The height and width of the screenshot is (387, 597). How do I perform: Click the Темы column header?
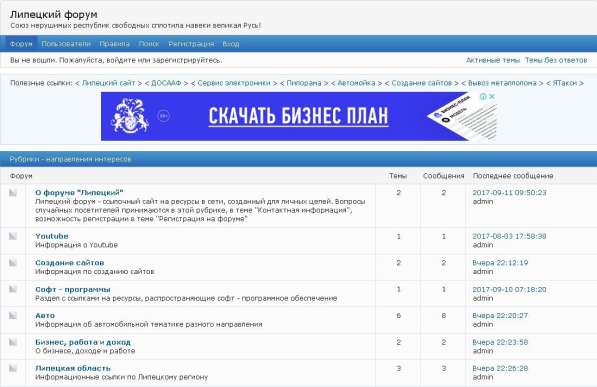pos(398,176)
